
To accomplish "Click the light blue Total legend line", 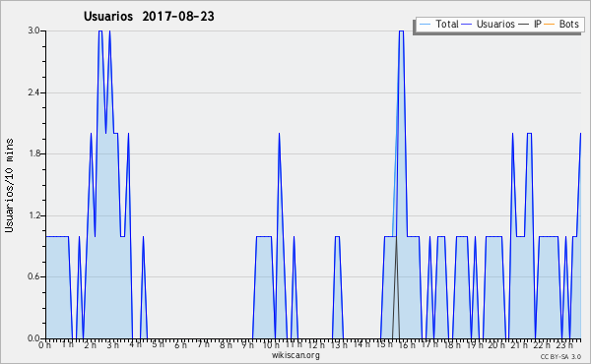I will tap(425, 25).
